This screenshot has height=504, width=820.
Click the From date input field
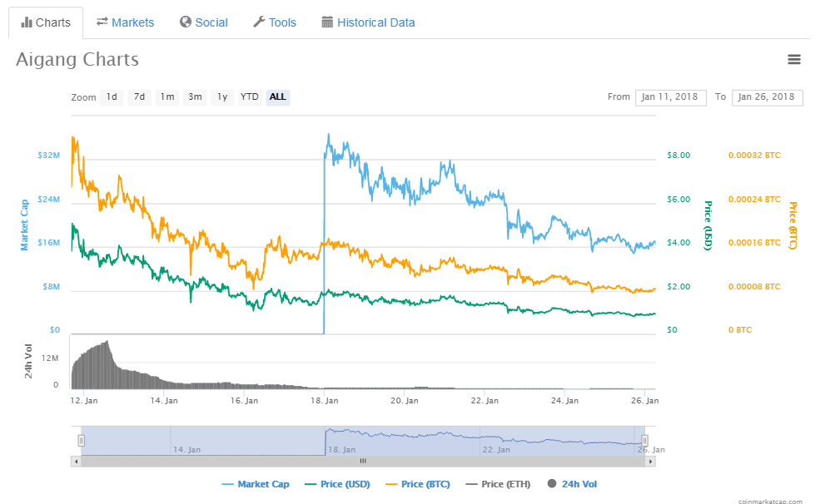[670, 97]
